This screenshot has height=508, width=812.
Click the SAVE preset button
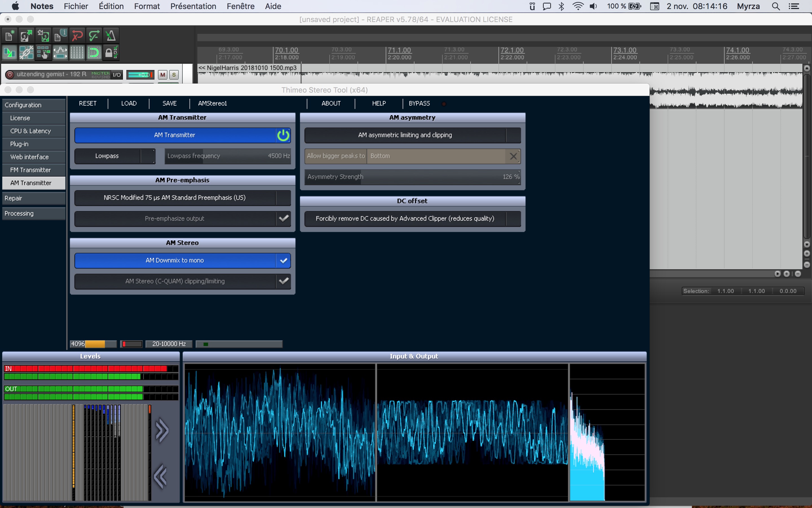point(169,104)
